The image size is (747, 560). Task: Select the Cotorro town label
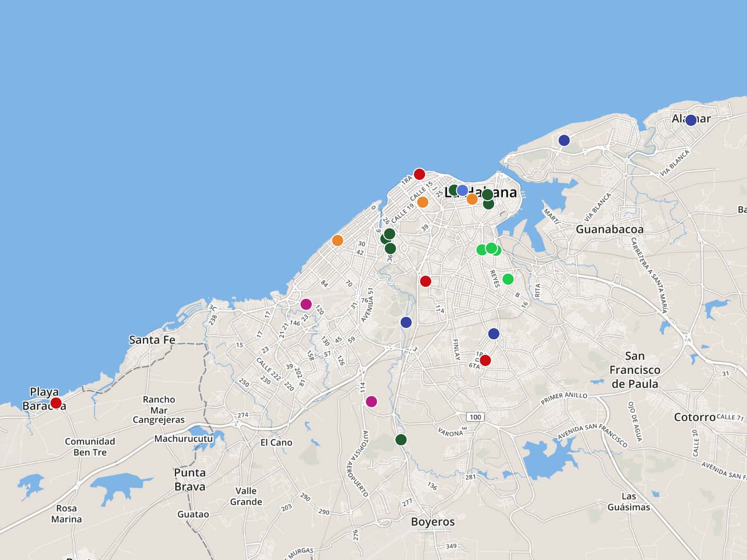pos(694,417)
